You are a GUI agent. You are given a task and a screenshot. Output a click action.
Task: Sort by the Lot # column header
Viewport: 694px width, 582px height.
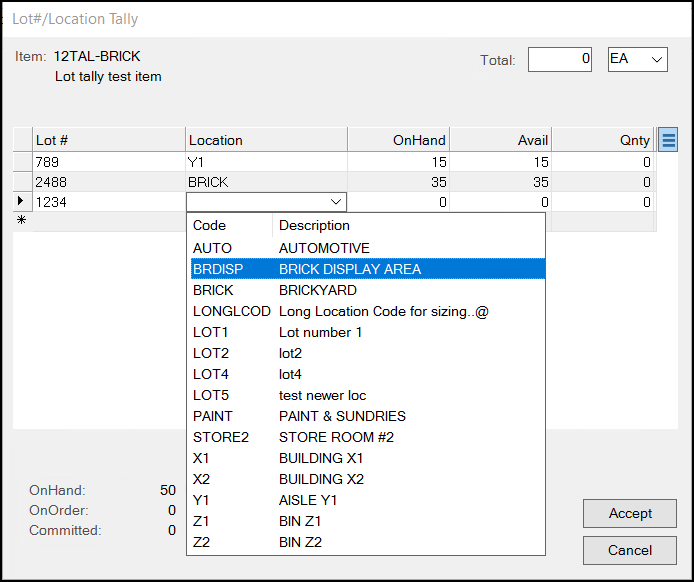pyautogui.click(x=109, y=140)
